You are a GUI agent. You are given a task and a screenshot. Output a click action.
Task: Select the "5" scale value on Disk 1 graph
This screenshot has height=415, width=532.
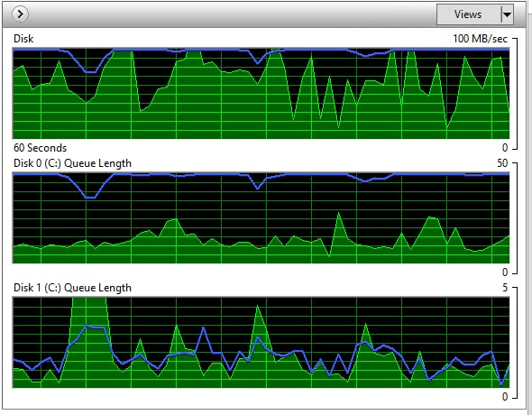505,288
